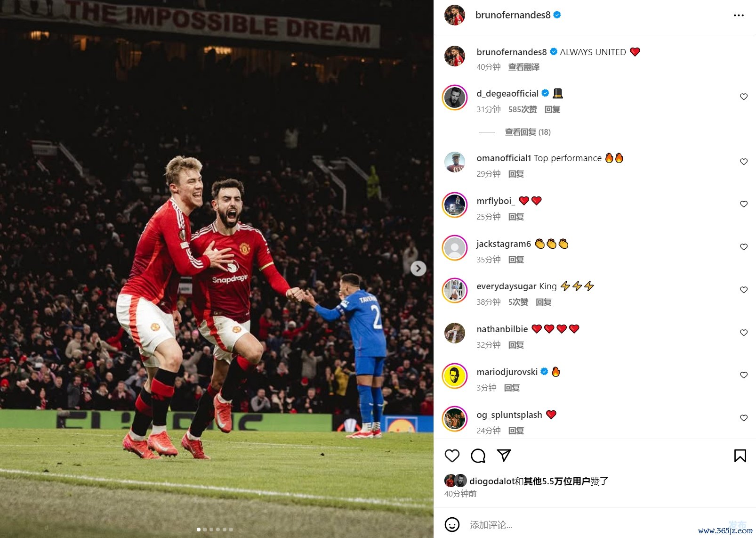756x538 pixels.
Task: Select the second carousel dot indicator
Action: 205,530
